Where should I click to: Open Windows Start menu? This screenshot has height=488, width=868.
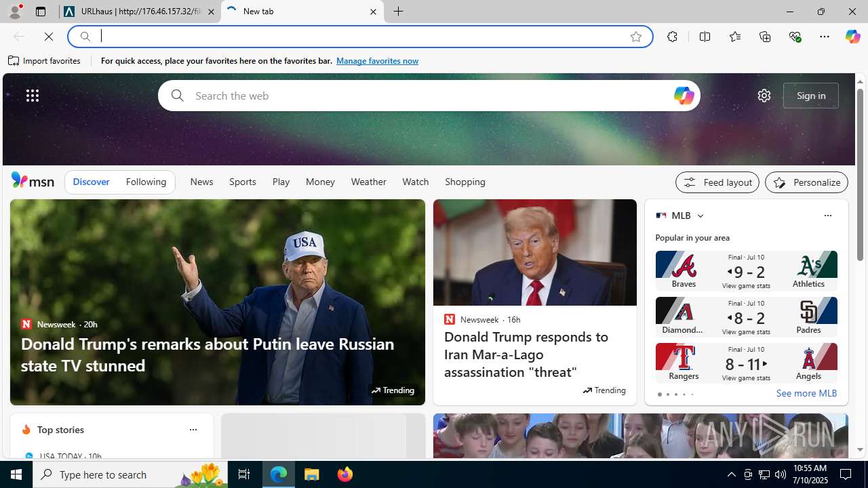click(16, 474)
